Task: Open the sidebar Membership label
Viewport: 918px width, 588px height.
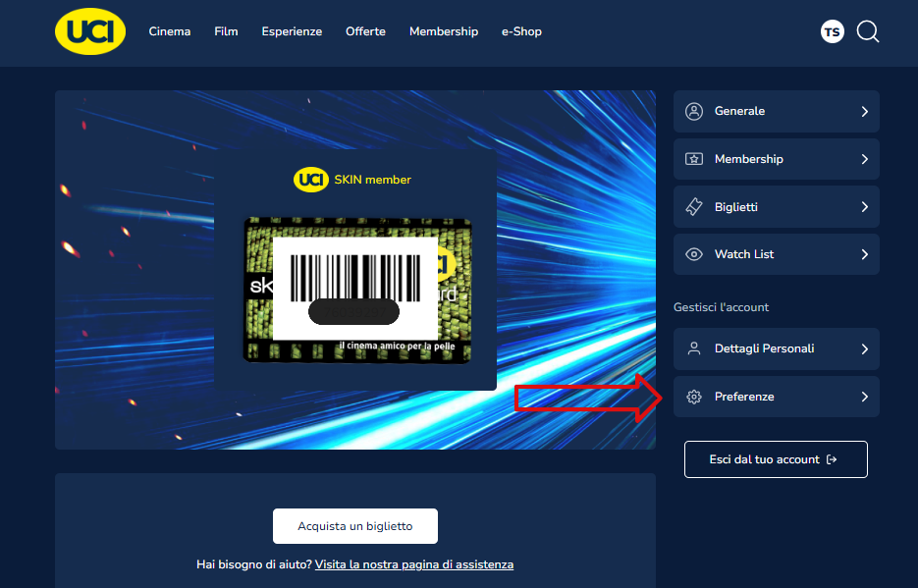Action: 749,159
